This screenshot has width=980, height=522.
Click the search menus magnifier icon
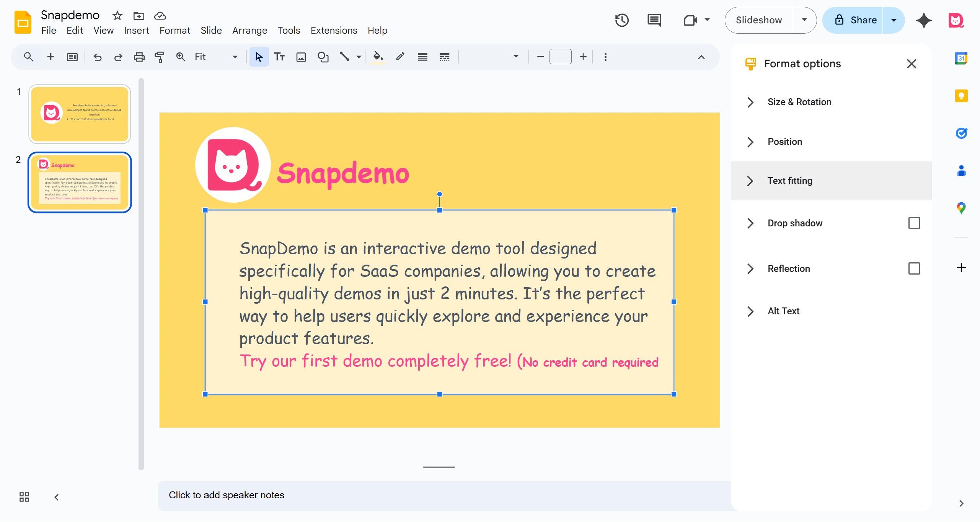(28, 57)
